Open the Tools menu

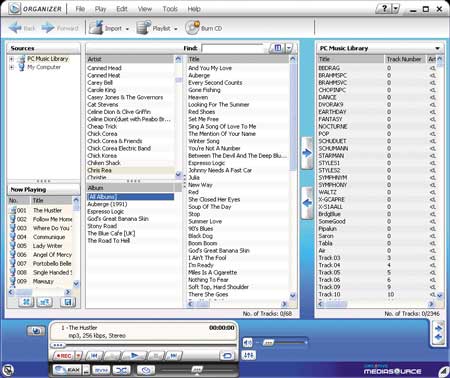coord(170,9)
